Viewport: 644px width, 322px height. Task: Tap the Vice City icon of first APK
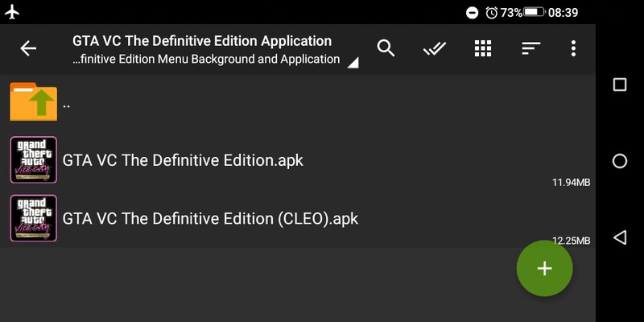point(34,159)
